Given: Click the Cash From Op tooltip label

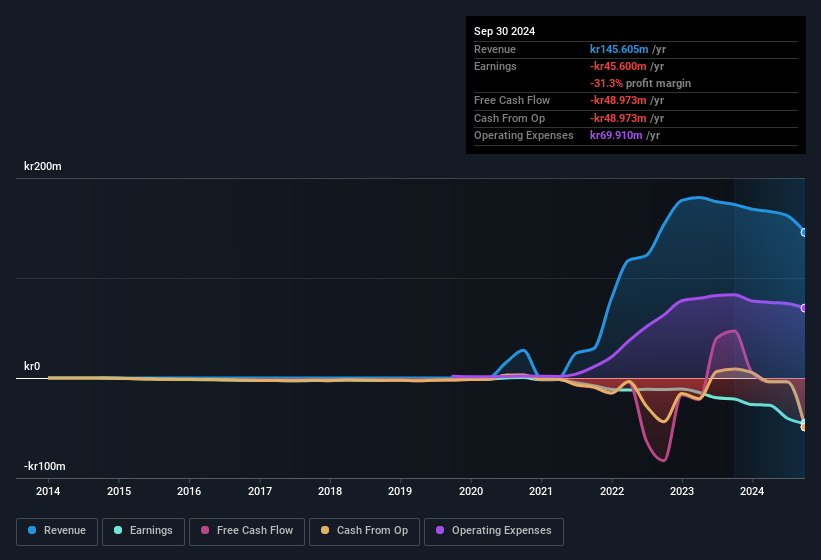Looking at the screenshot, I should click(x=509, y=118).
